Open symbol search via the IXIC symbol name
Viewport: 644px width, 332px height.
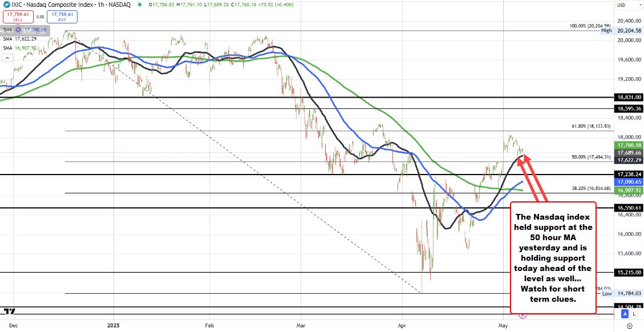(x=18, y=5)
